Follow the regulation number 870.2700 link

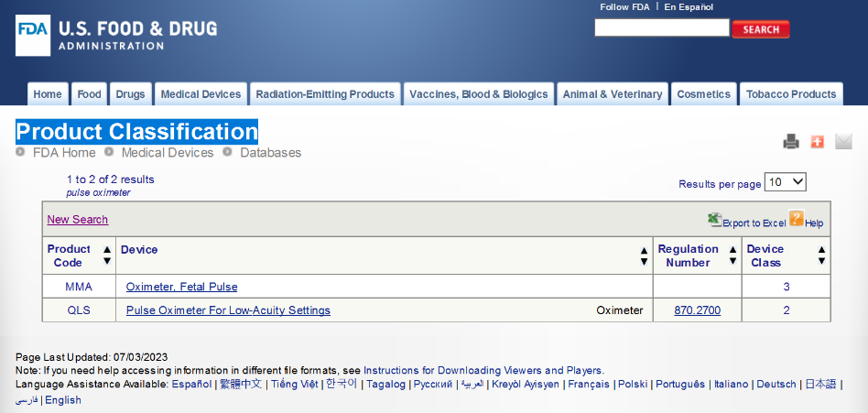(x=697, y=310)
